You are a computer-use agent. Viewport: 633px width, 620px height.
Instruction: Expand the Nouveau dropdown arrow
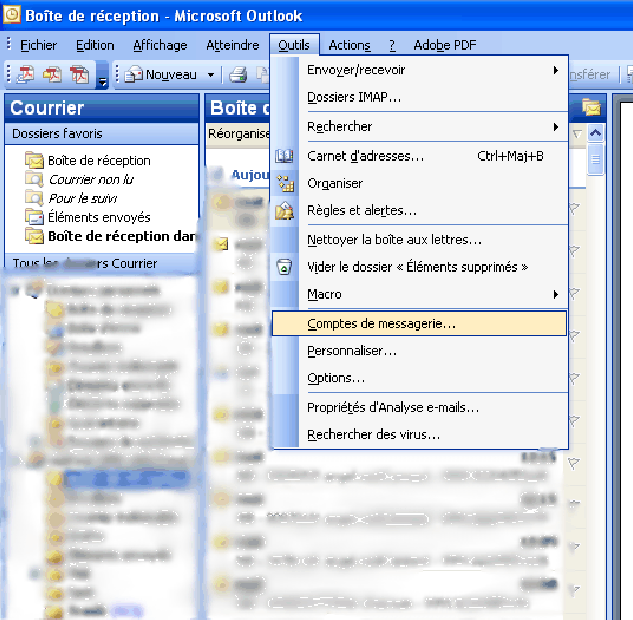tap(211, 75)
